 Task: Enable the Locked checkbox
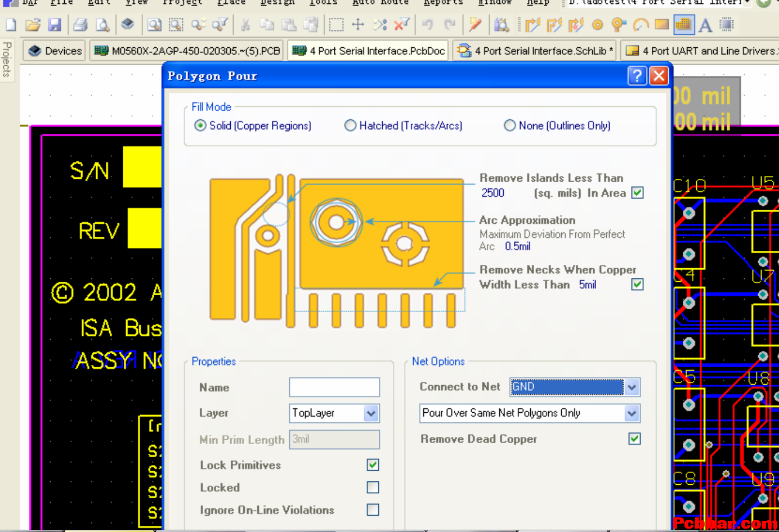[x=373, y=487]
